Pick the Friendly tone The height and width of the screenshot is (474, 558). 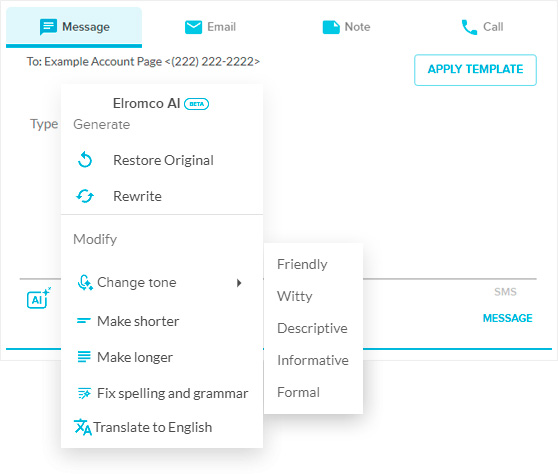coord(313,264)
